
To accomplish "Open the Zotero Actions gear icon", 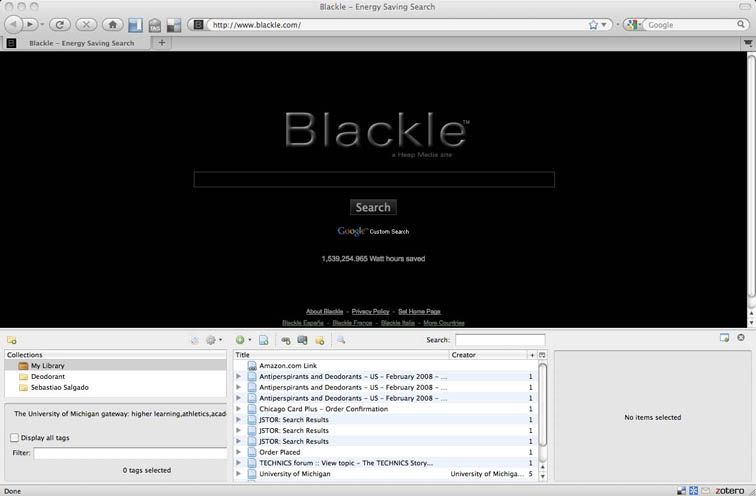I will [x=211, y=340].
